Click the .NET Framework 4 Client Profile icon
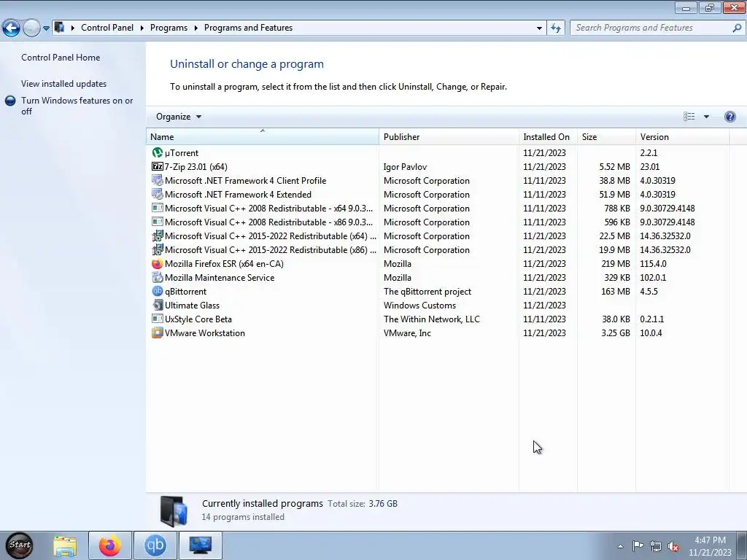747x560 pixels. click(x=158, y=181)
